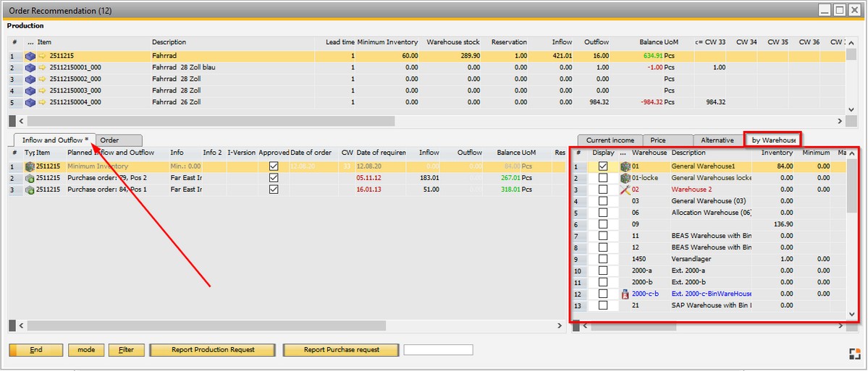Click blue cube icon in row 25112150001_000
This screenshot has height=371, width=868.
coord(30,68)
